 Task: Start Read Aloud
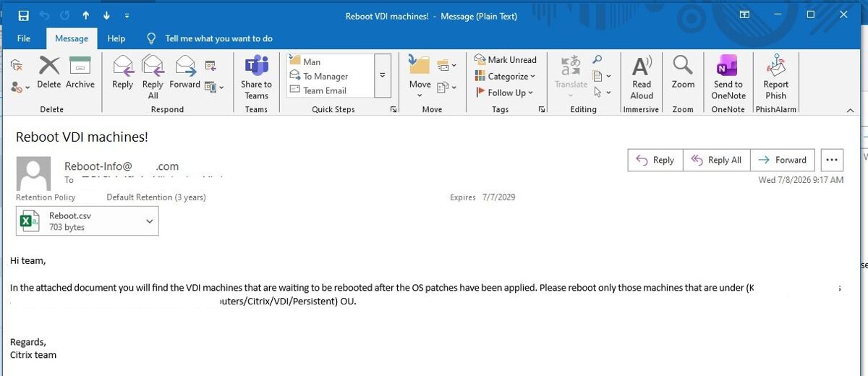click(642, 77)
